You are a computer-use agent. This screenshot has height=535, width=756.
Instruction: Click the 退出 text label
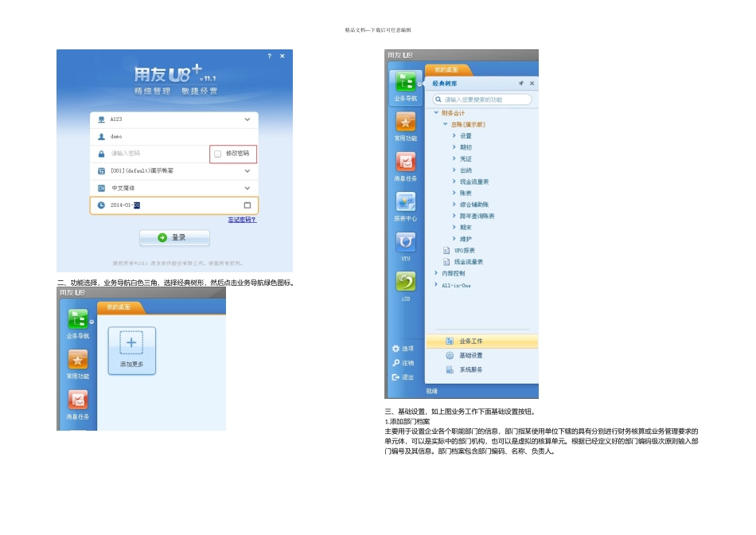408,377
